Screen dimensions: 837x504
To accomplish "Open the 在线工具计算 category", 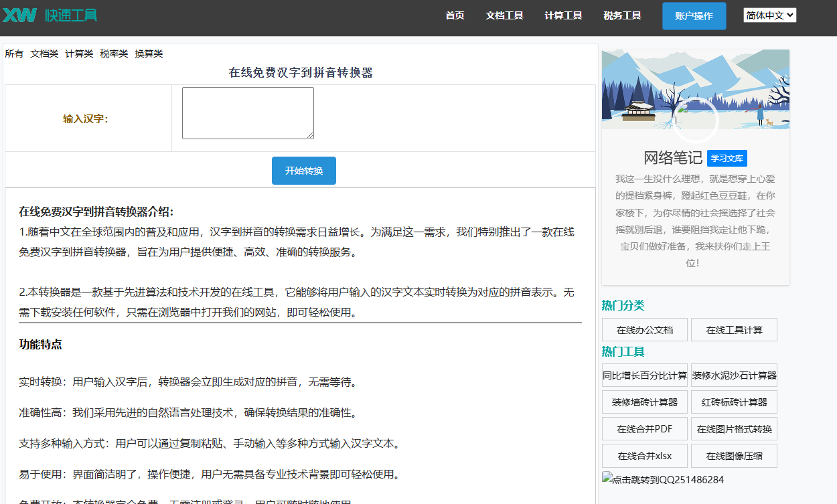I will [734, 330].
